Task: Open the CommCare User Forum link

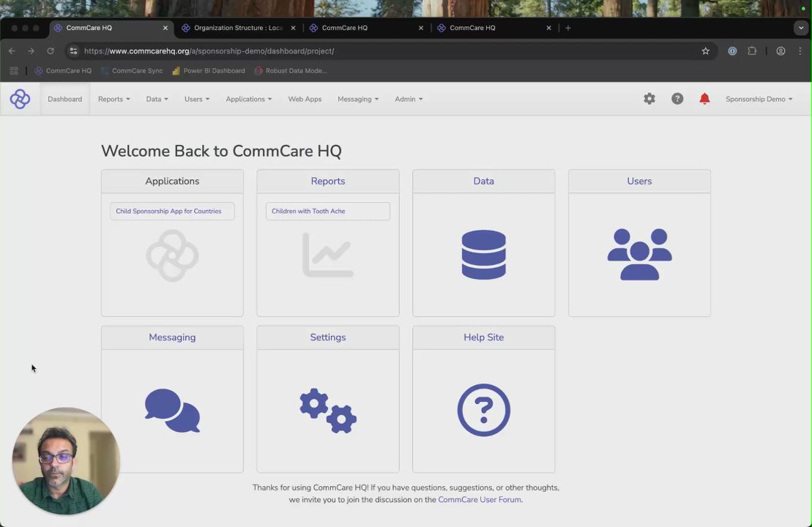Action: [x=480, y=500]
